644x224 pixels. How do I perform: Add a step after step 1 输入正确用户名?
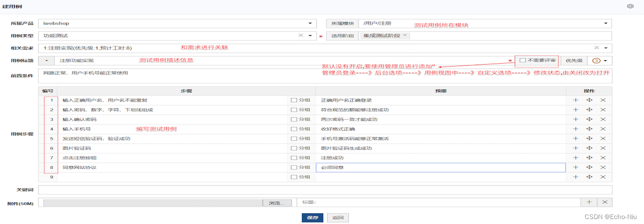point(575,100)
